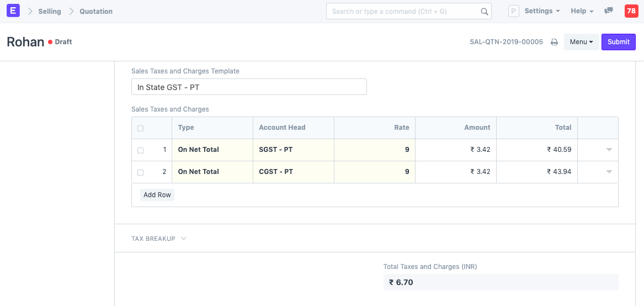Open the Settings menu
644x306 pixels.
click(542, 11)
